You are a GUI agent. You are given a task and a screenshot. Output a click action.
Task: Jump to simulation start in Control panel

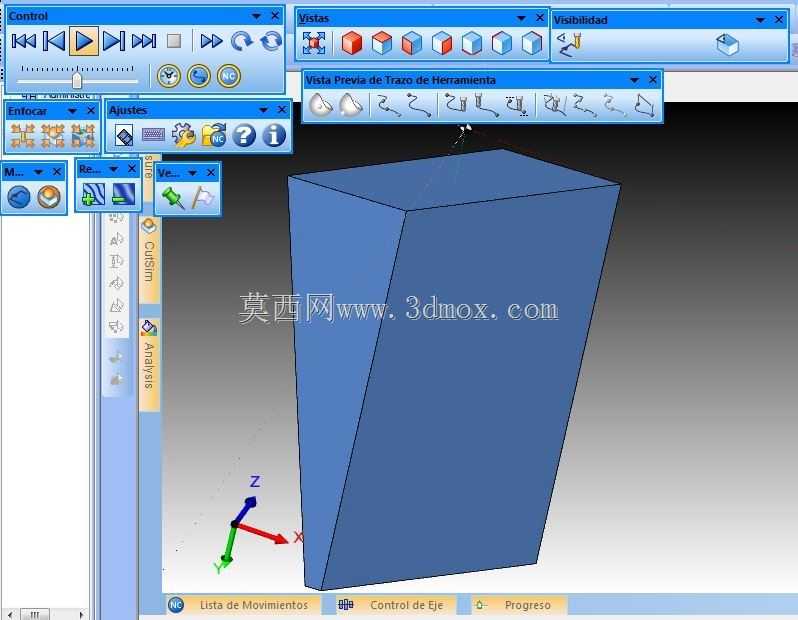tap(23, 41)
